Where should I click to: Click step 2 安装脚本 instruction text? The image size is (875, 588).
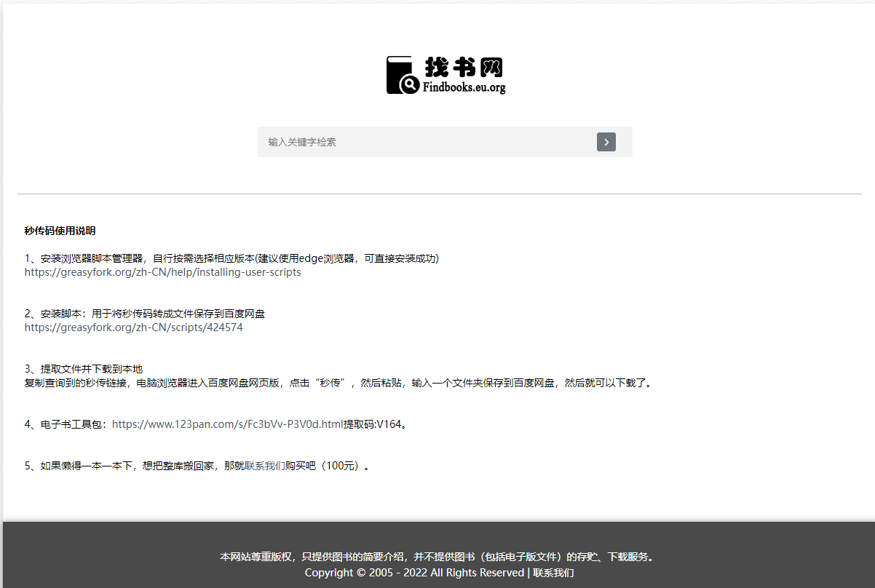(144, 314)
